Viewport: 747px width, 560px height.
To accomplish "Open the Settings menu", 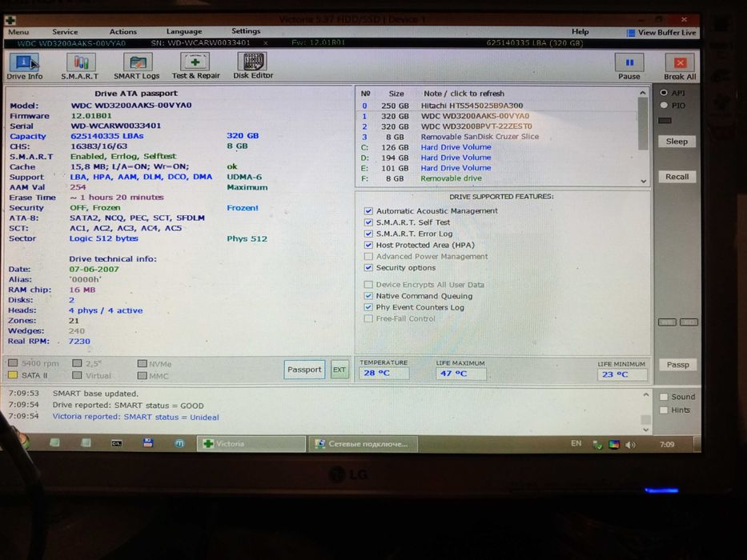I will 246,31.
